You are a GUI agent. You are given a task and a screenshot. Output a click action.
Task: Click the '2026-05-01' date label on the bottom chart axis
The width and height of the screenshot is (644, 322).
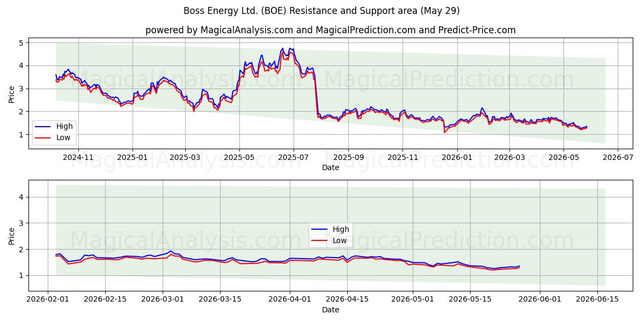click(x=413, y=301)
